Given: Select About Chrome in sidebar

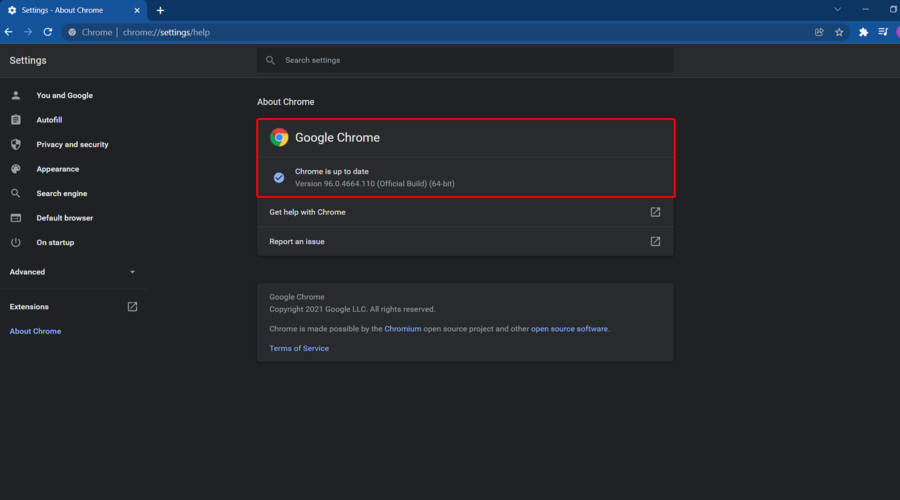Looking at the screenshot, I should 35,331.
